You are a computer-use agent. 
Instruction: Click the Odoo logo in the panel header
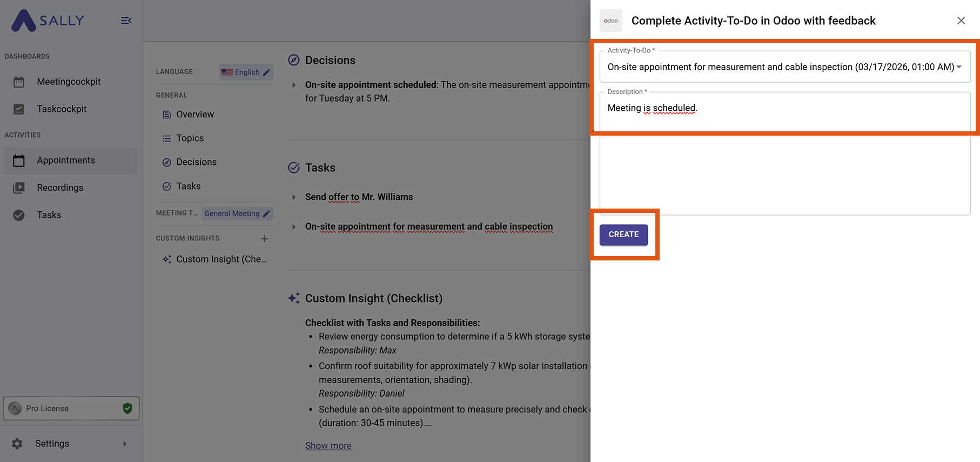tap(611, 21)
